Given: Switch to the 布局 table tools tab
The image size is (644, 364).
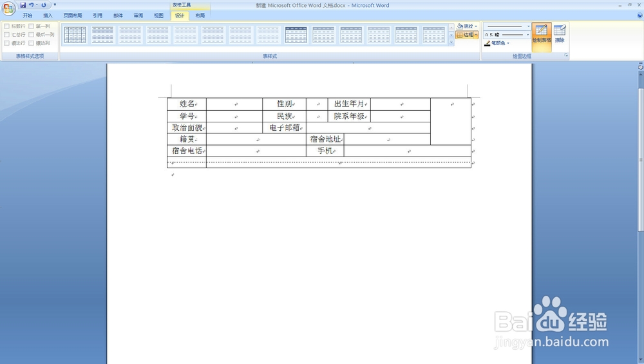Looking at the screenshot, I should click(200, 15).
